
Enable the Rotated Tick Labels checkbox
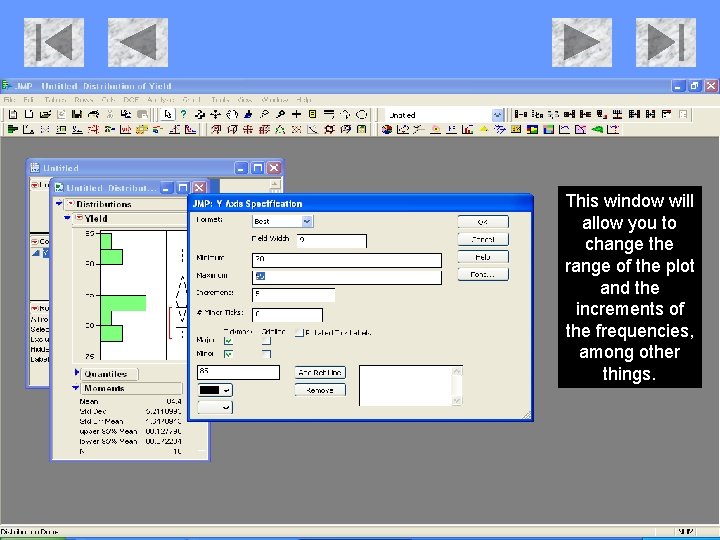[299, 332]
